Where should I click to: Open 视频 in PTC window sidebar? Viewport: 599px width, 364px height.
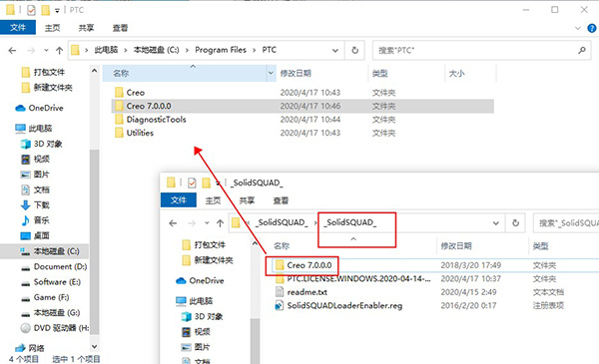click(35, 160)
